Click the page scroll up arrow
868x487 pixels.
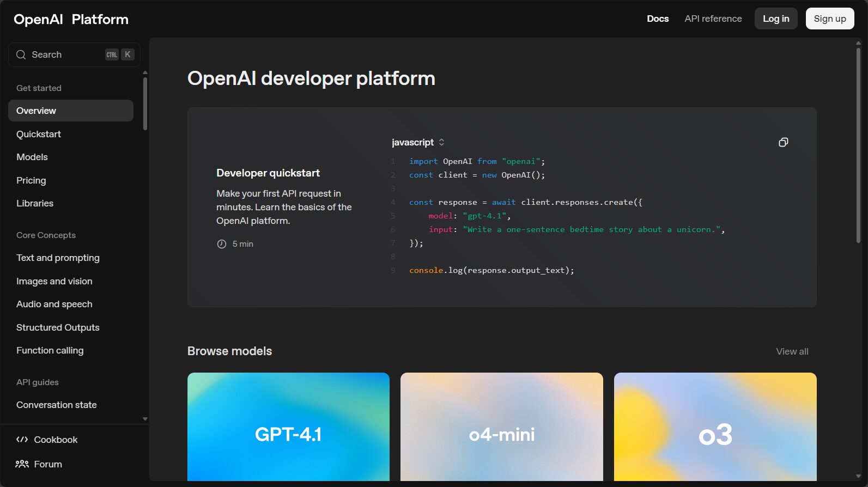(x=858, y=42)
